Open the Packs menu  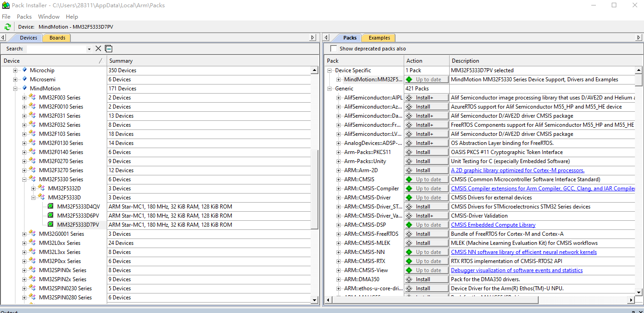tap(24, 16)
